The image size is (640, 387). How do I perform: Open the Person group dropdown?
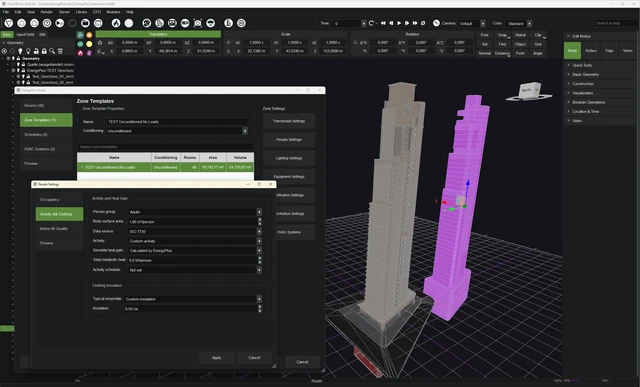pyautogui.click(x=195, y=212)
